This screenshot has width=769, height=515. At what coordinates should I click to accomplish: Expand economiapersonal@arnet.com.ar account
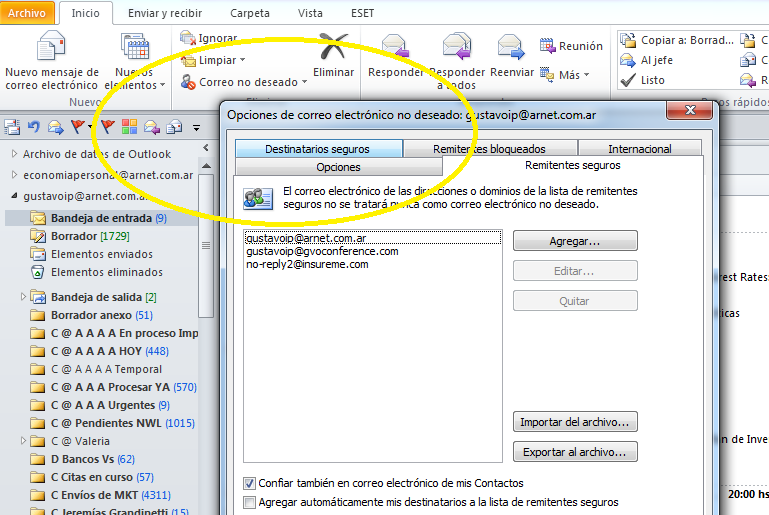pos(14,175)
